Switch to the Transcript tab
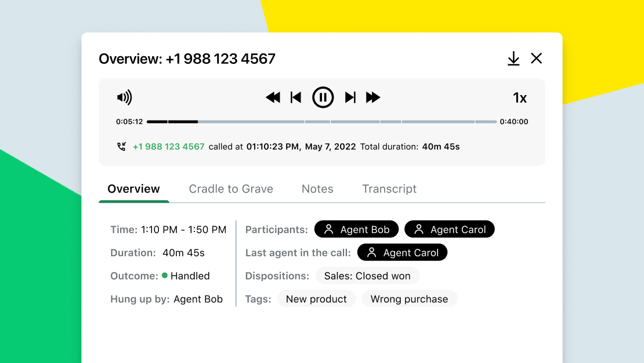Screen dimensions: 644x363 389,188
